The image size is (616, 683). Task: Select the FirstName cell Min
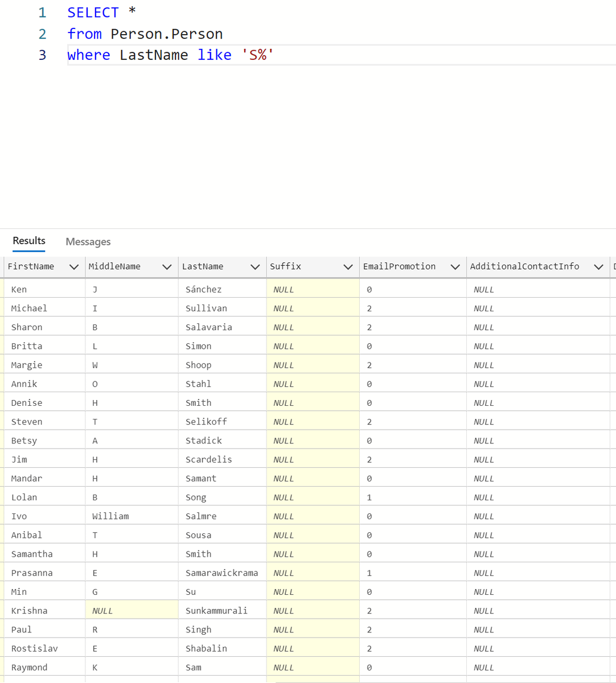coord(44,591)
